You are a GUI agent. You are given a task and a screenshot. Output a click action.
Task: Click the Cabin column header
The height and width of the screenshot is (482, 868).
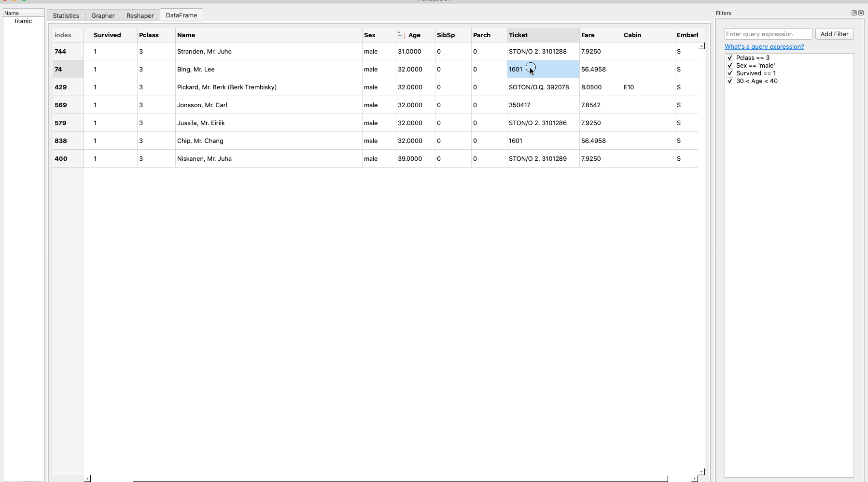[x=648, y=35]
